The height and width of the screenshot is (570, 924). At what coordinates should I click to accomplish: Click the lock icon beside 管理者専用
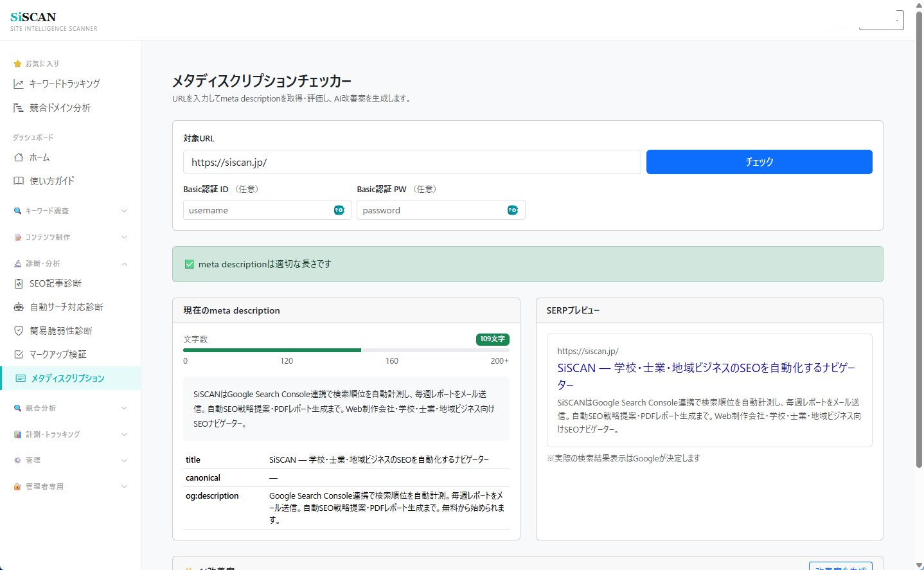pyautogui.click(x=17, y=486)
